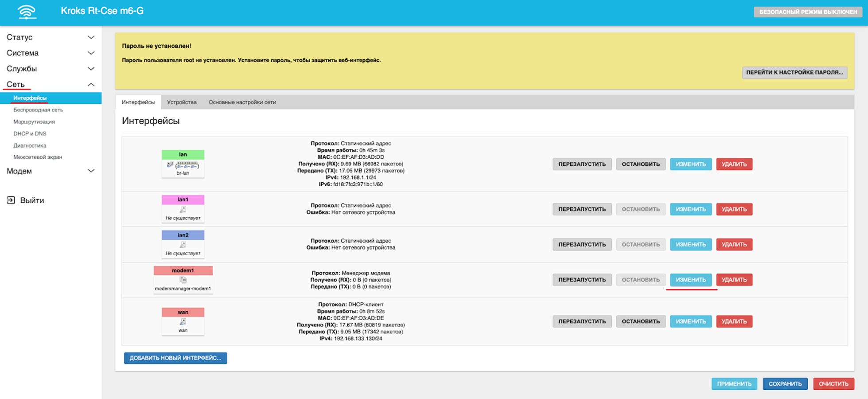This screenshot has height=399, width=868.
Task: Click the lan2 interface device icon
Action: [x=183, y=245]
